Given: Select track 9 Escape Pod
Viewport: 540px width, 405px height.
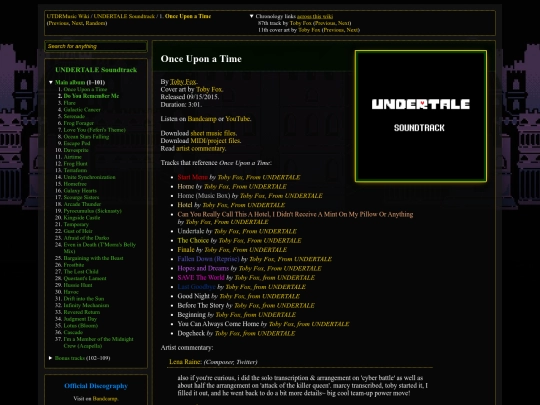Looking at the screenshot, I should click(77, 143).
